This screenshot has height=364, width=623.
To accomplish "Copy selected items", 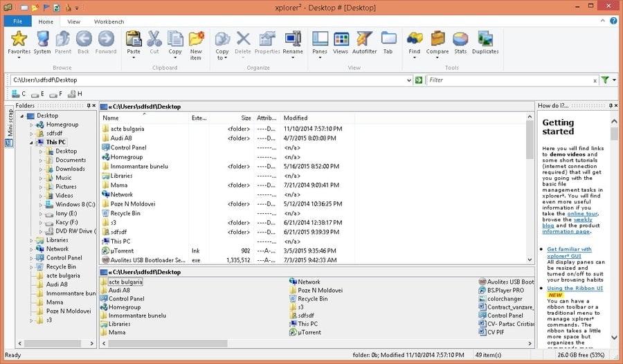I will coord(175,44).
